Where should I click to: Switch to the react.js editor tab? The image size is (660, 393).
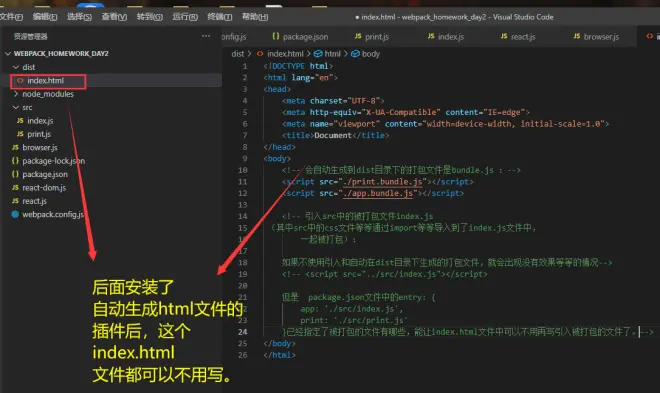pyautogui.click(x=518, y=37)
